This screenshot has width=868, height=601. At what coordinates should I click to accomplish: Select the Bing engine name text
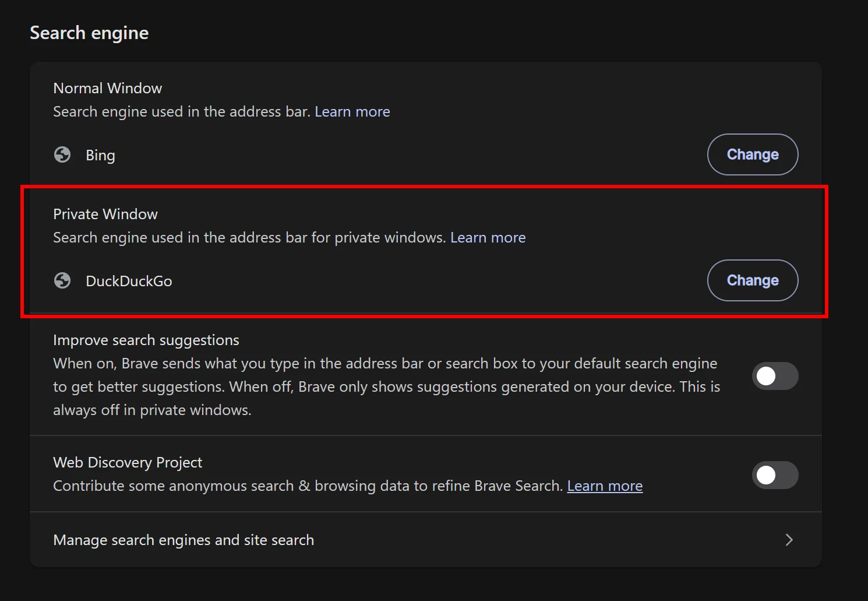(x=100, y=155)
